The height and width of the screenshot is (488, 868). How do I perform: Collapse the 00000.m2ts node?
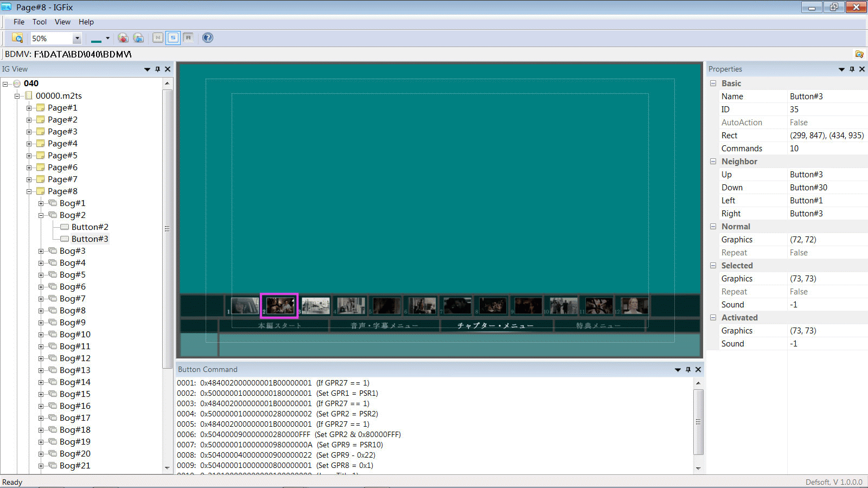[x=17, y=96]
